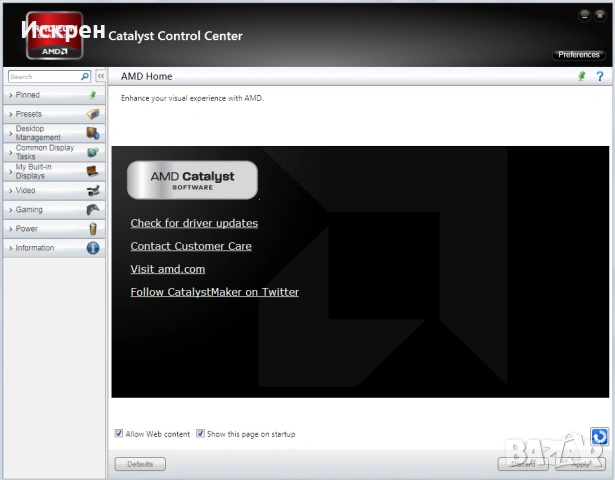Minimize the Catalyst Control Center window
Screen dimensions: 615x480
click(584, 16)
